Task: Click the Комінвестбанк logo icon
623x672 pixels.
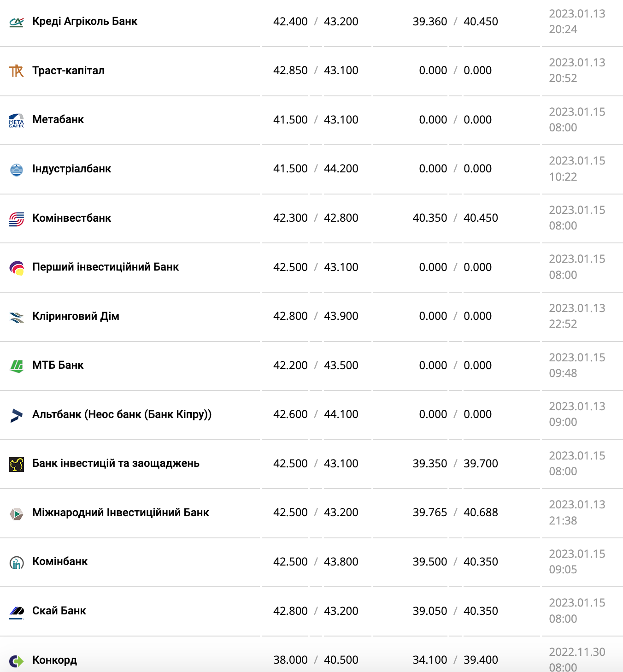Action: (x=17, y=219)
